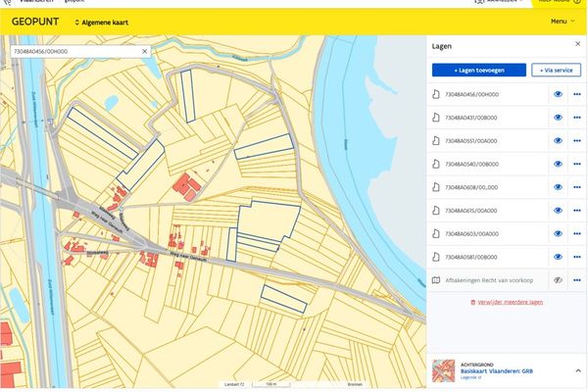
Task: Open three-dot menu for layer 73048A0540/00B000
Action: click(576, 164)
